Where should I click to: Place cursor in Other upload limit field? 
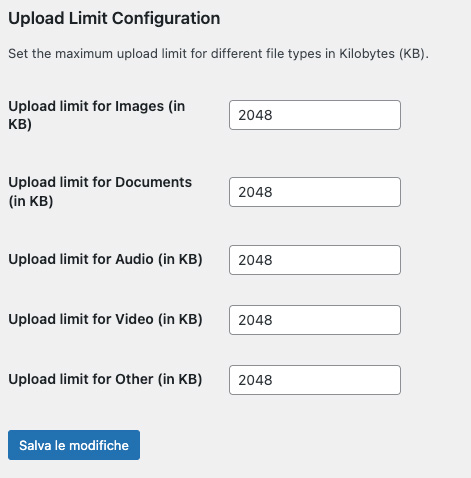click(x=315, y=380)
